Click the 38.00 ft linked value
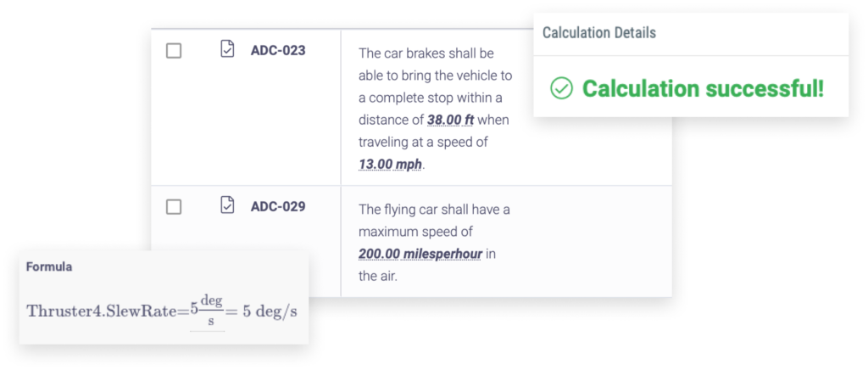The width and height of the screenshot is (868, 370). click(451, 120)
